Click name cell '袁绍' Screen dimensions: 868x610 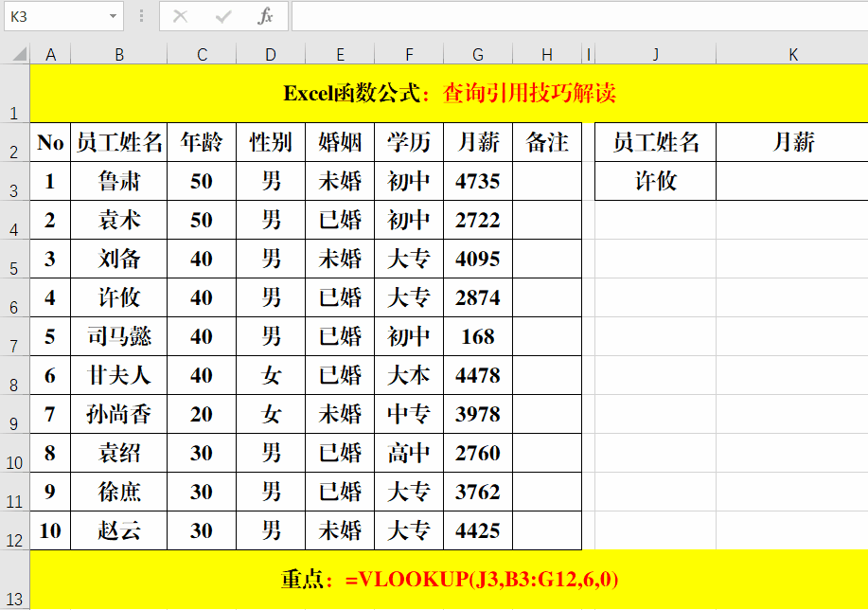(119, 453)
